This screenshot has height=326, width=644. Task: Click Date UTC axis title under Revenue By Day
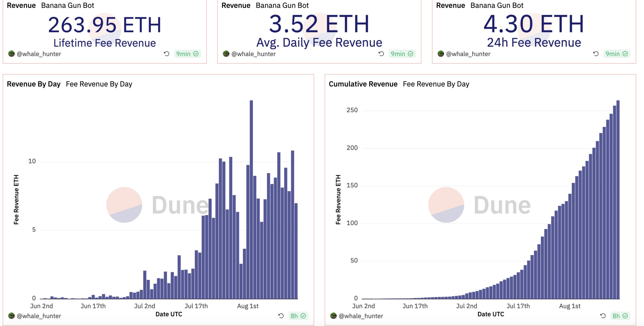pos(169,314)
